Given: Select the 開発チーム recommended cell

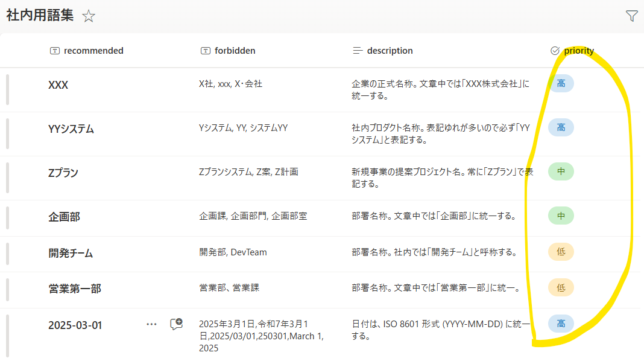Looking at the screenshot, I should tap(71, 254).
